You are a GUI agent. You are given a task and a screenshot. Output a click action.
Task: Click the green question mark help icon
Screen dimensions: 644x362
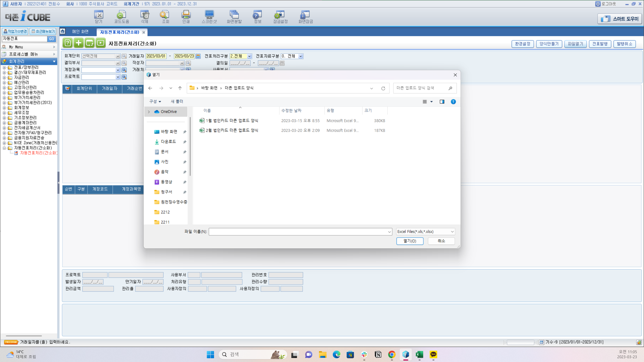coord(68,43)
